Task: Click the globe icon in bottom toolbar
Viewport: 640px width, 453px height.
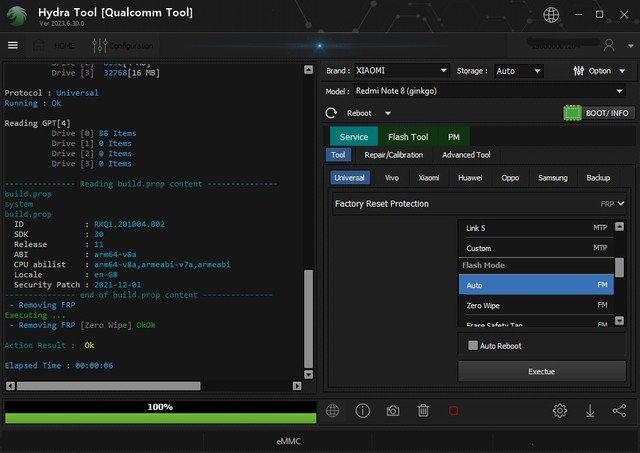Action: tap(333, 411)
